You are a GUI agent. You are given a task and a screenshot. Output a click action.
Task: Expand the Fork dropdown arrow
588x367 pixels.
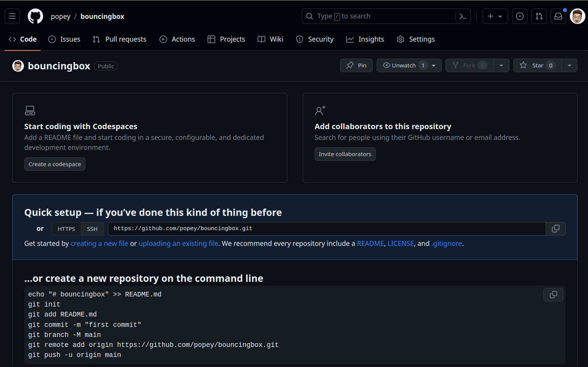click(501, 66)
